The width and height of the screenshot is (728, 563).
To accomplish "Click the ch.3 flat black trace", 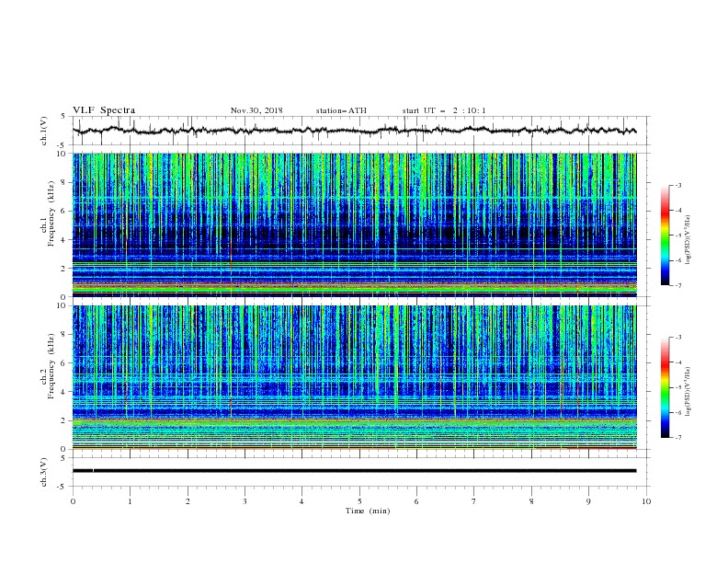I will [x=354, y=471].
